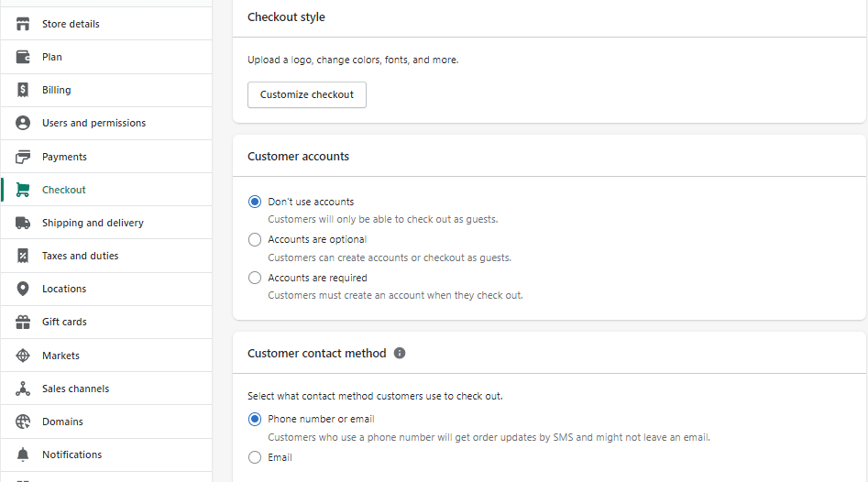This screenshot has height=482, width=868.
Task: Choose Email as the contact method
Action: 255,457
